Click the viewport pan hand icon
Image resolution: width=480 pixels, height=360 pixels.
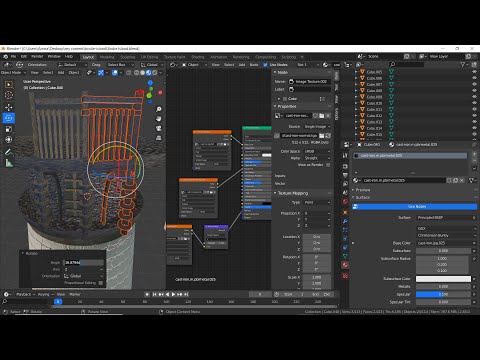159,119
